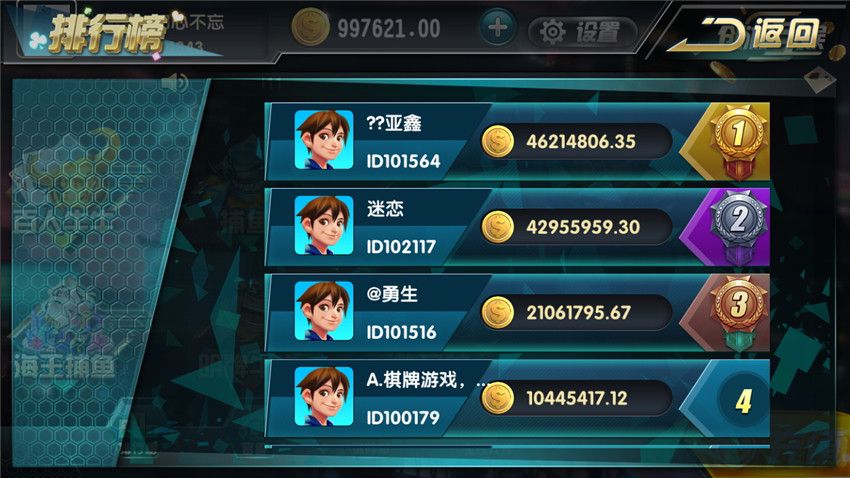Select the third place bronze medal icon
The width and height of the screenshot is (850, 478).
pyautogui.click(x=739, y=313)
